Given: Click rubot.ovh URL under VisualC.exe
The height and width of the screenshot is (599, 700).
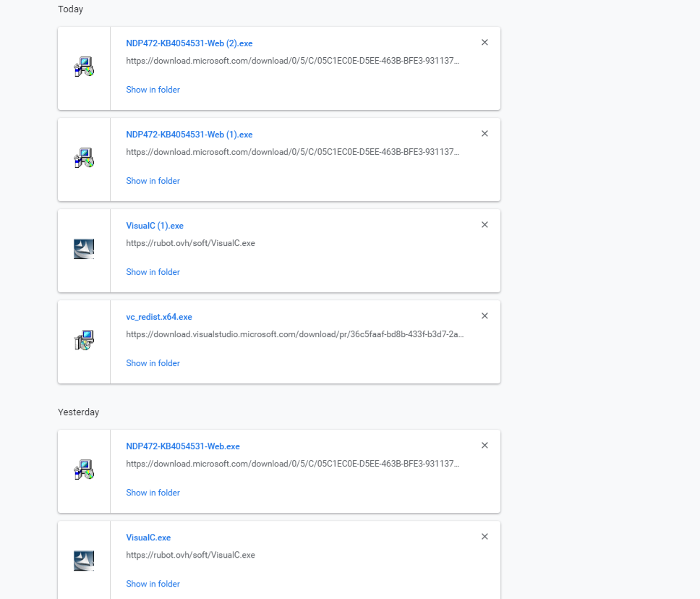Looking at the screenshot, I should coord(191,555).
